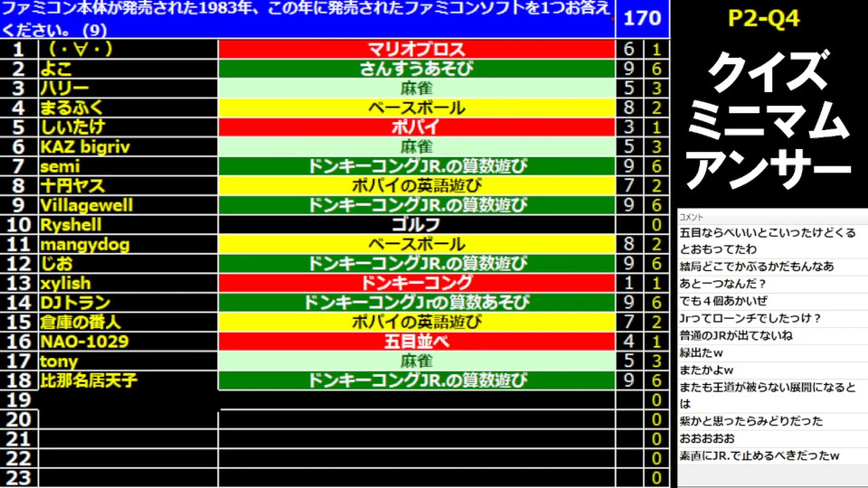This screenshot has height=488, width=868.
Task: Select まるふく's ベースボール answer
Action: 416,108
